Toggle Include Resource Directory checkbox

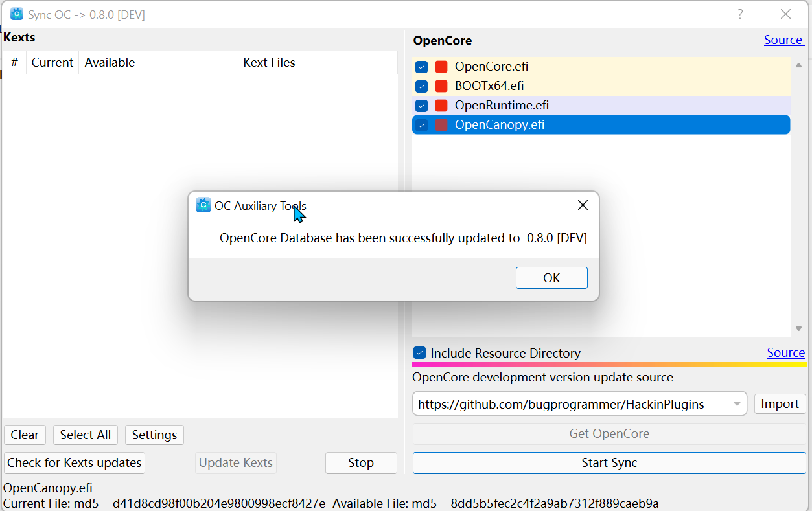[x=420, y=353]
